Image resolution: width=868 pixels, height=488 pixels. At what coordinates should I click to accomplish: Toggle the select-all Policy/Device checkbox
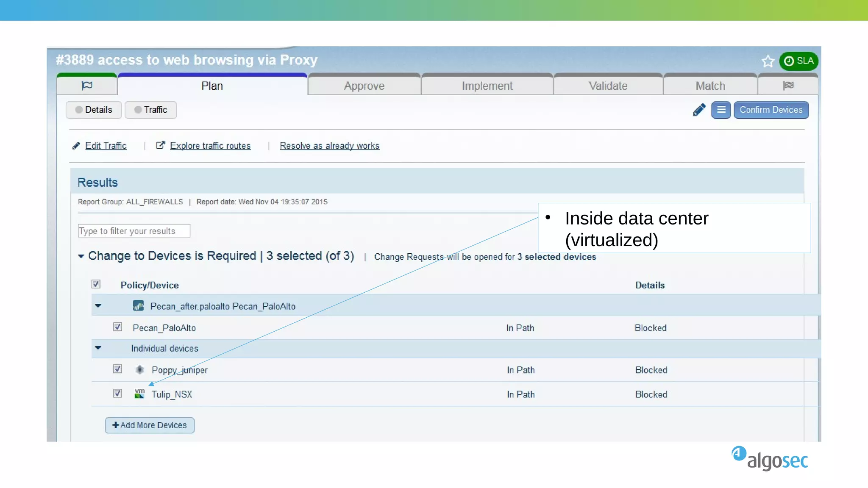tap(96, 284)
